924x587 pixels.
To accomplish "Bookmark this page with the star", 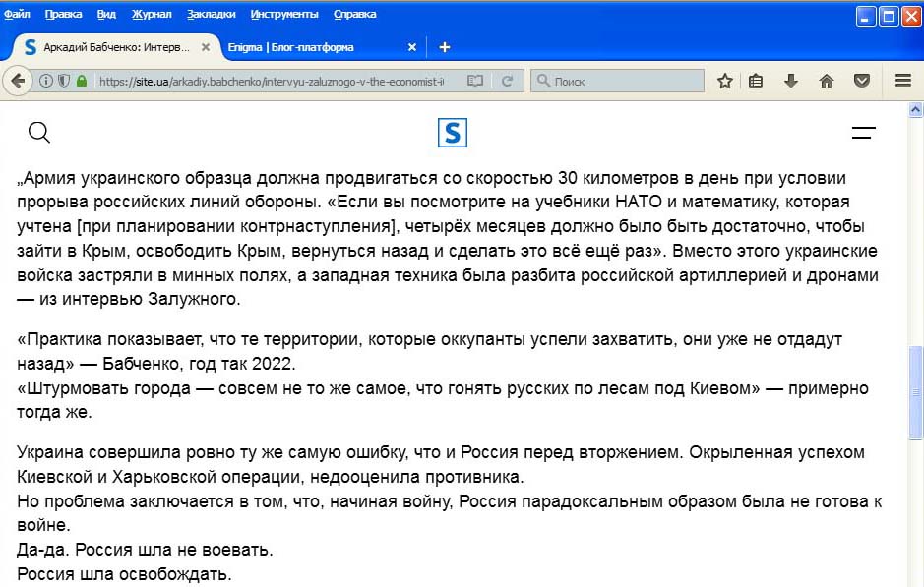I will 725,81.
